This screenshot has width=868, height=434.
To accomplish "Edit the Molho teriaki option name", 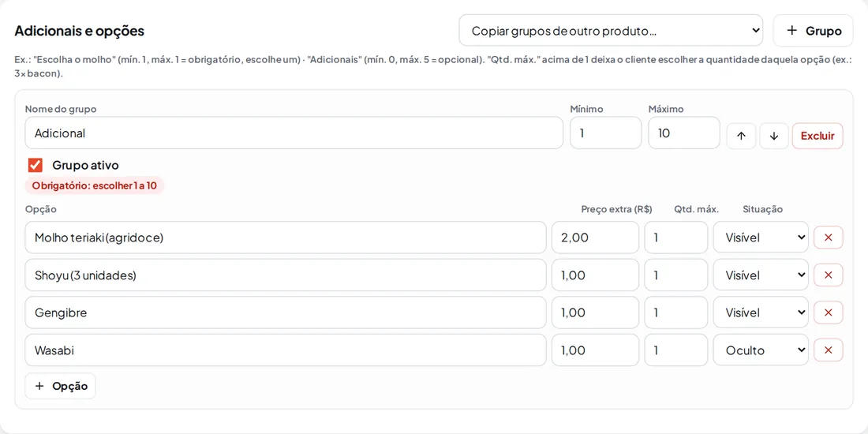I will [x=286, y=238].
